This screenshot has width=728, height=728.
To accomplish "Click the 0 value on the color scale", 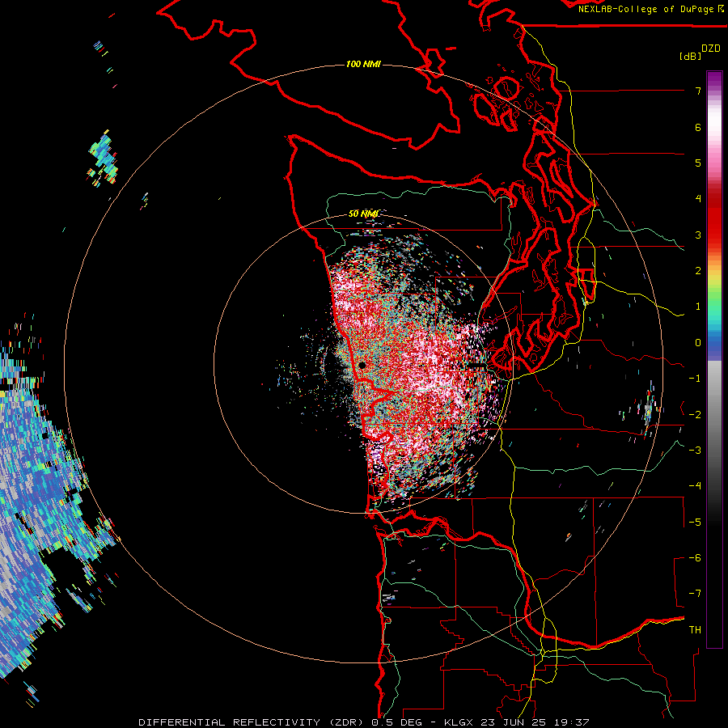I will (698, 343).
